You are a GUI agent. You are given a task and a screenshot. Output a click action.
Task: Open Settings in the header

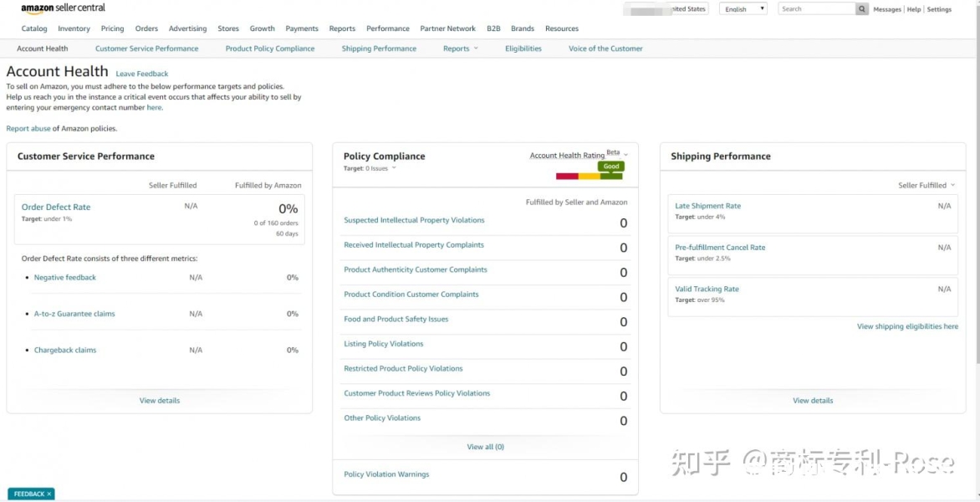(939, 9)
